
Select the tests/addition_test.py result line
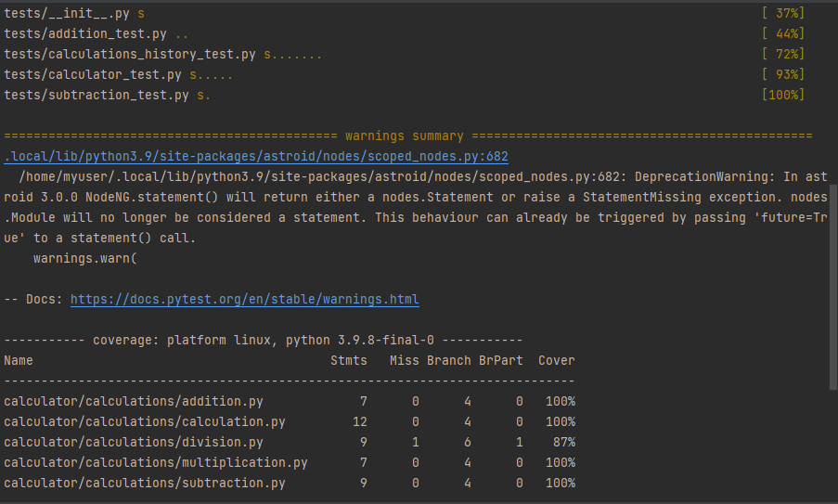97,33
